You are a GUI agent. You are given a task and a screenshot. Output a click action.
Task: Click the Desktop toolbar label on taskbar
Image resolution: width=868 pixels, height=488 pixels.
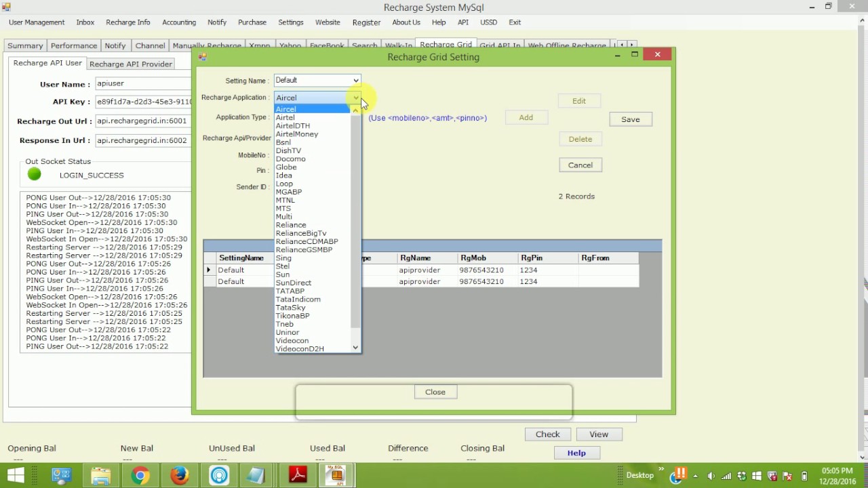[x=639, y=475]
